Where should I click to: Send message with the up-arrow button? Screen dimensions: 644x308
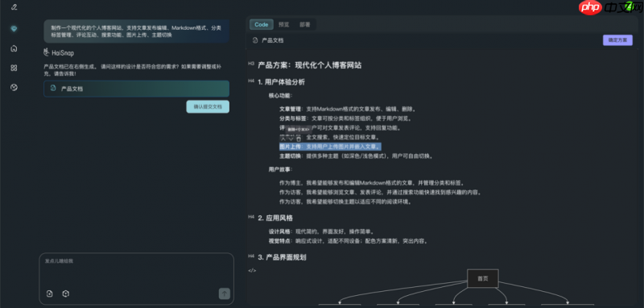pos(225,293)
